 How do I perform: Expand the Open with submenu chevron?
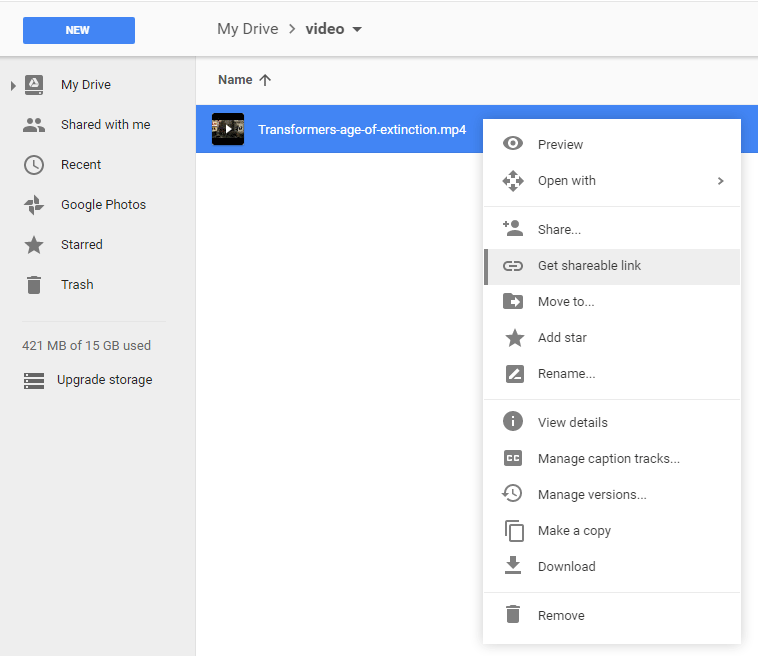pyautogui.click(x=721, y=181)
